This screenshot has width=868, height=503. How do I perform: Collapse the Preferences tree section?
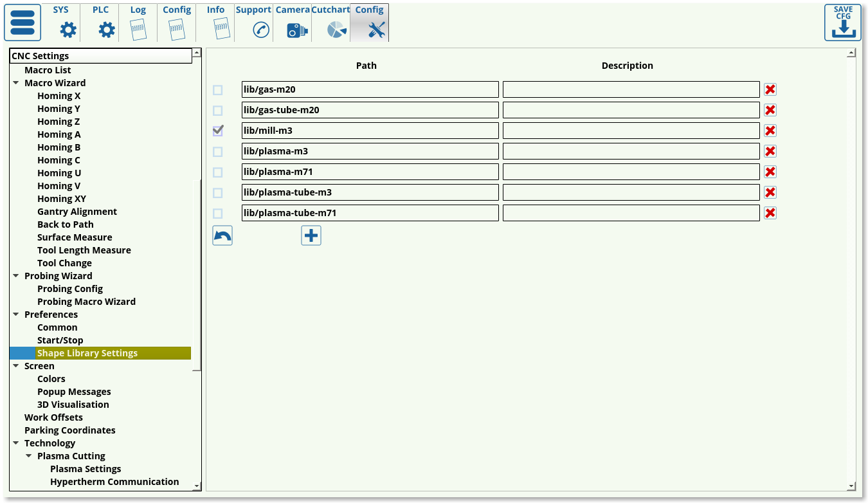(16, 315)
